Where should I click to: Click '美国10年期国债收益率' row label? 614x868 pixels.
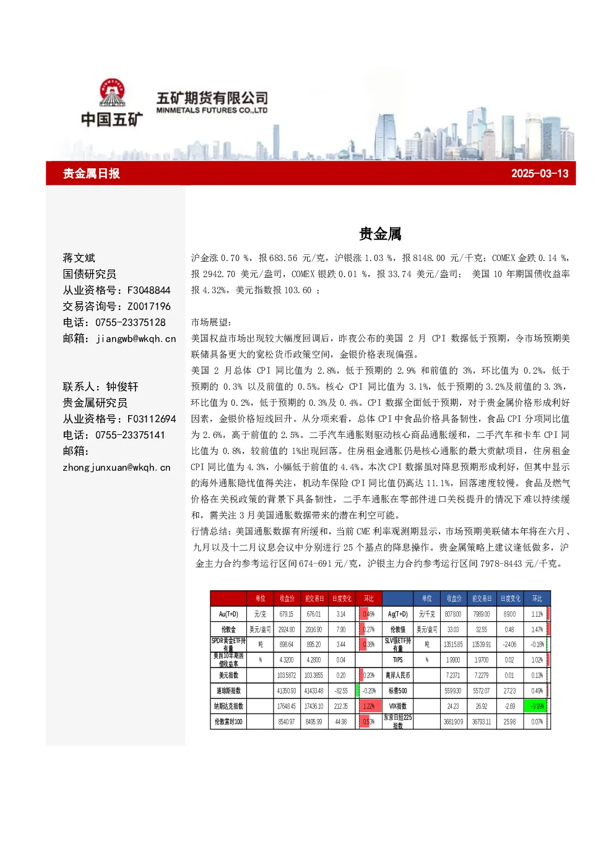pos(228,660)
